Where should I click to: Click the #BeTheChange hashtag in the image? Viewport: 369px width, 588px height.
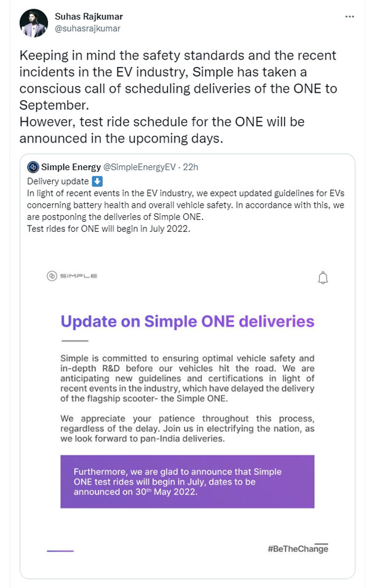(x=298, y=549)
